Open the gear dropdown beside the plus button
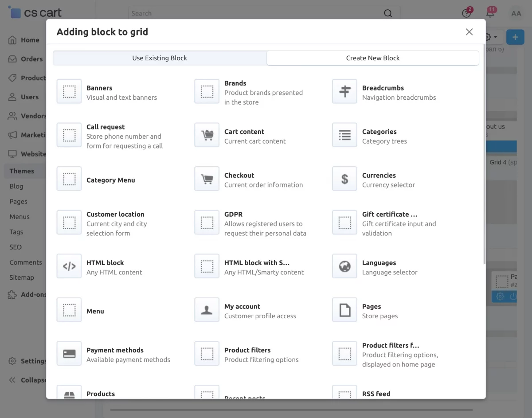Viewport: 532px width, 418px height. coord(491,37)
